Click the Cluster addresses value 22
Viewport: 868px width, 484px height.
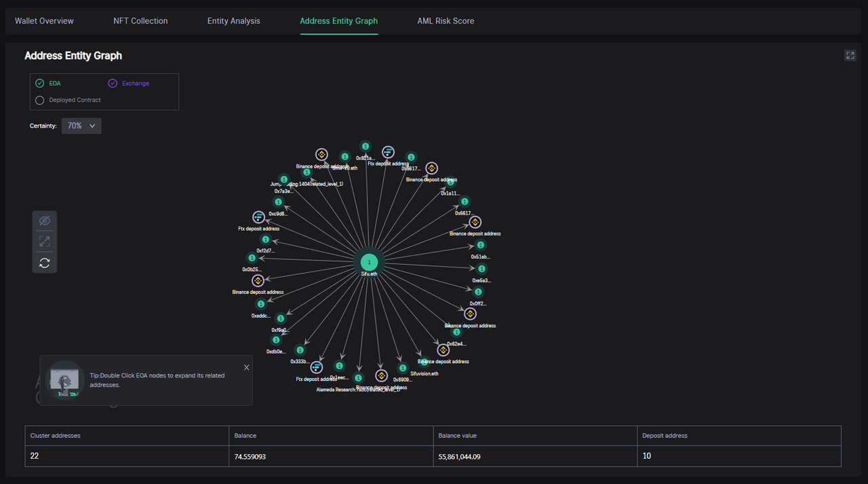coord(35,456)
